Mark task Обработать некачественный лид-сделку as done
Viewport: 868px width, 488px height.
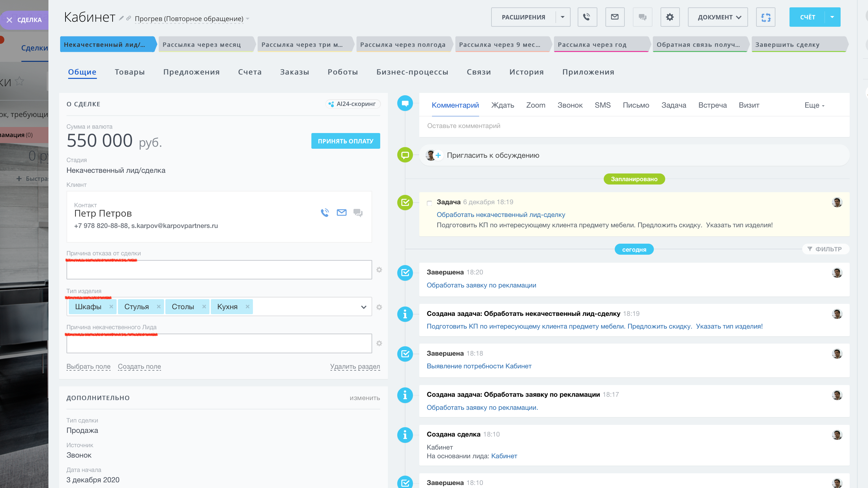pyautogui.click(x=429, y=203)
